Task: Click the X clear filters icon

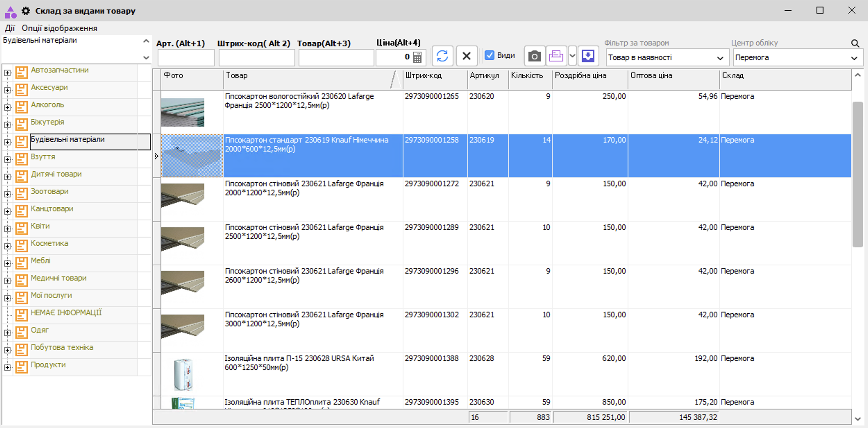Action: (466, 56)
